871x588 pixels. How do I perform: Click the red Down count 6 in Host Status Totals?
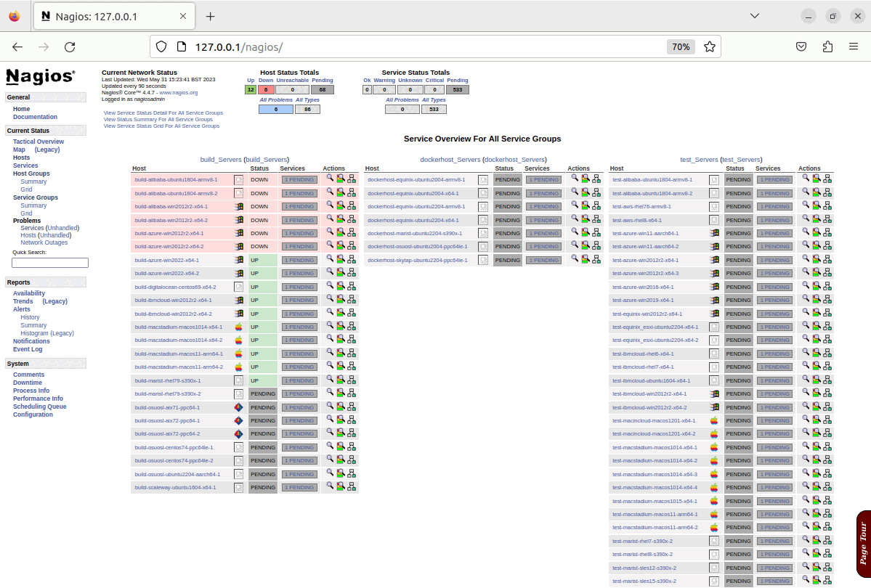click(266, 89)
